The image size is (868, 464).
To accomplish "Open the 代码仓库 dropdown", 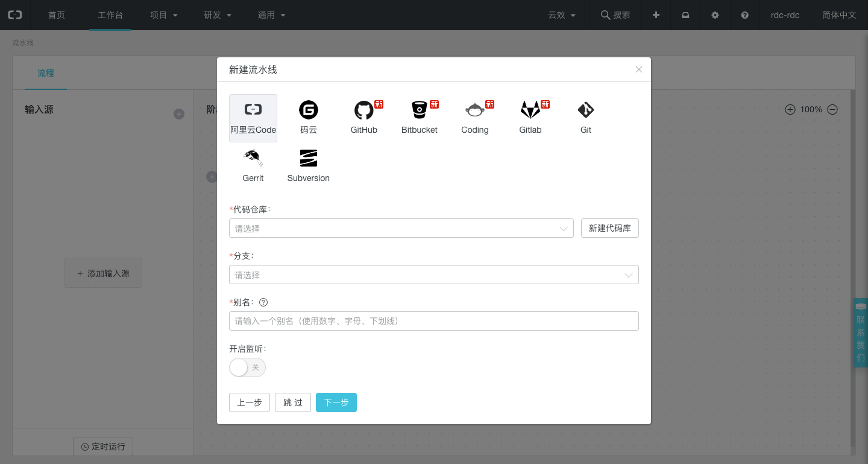I will [x=401, y=229].
